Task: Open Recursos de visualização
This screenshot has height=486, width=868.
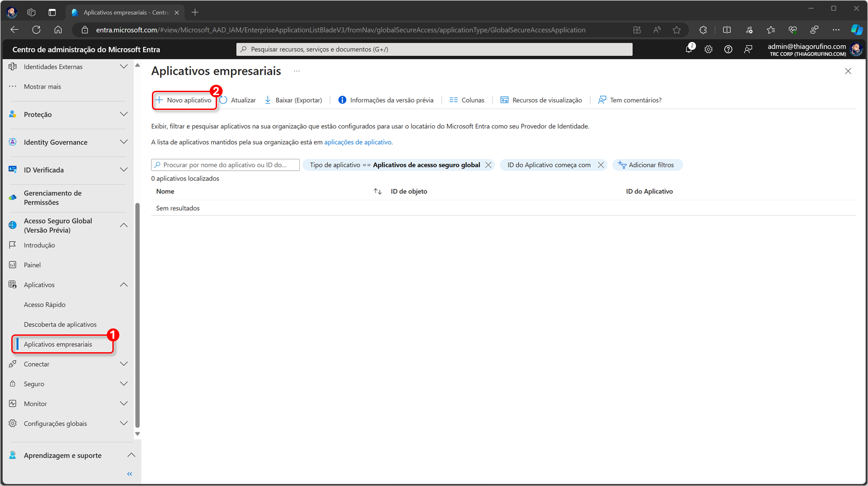Action: click(541, 100)
